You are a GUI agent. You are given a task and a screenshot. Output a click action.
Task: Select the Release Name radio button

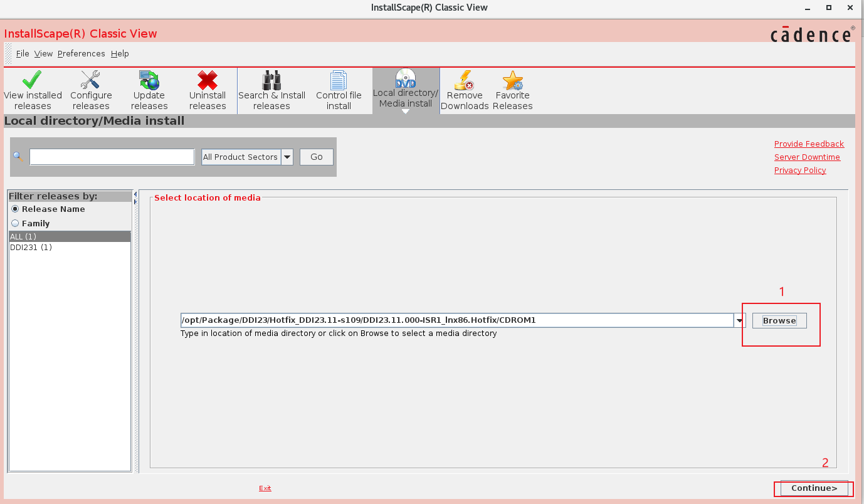pos(15,209)
